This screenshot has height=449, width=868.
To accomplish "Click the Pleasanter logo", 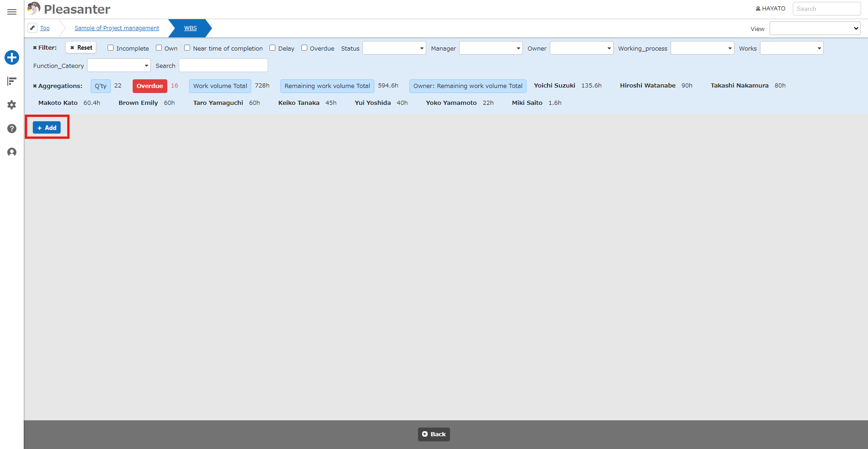I will click(69, 9).
